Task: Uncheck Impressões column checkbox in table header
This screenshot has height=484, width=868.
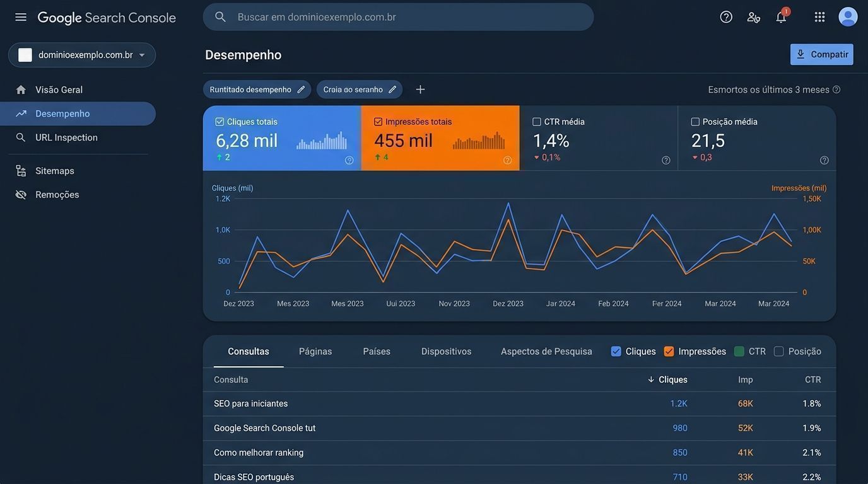Action: [x=669, y=352]
